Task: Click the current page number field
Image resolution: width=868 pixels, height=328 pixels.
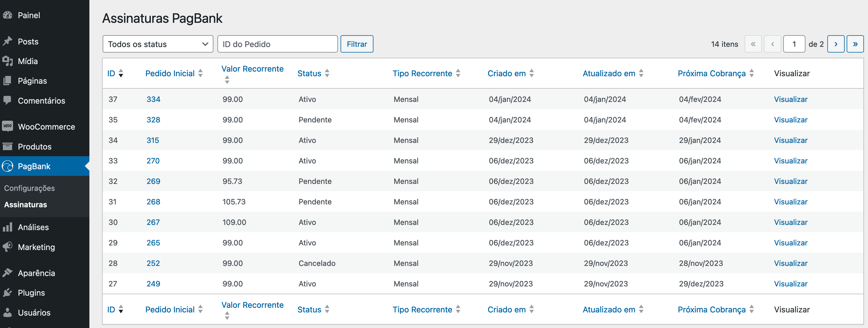Action: coord(794,44)
